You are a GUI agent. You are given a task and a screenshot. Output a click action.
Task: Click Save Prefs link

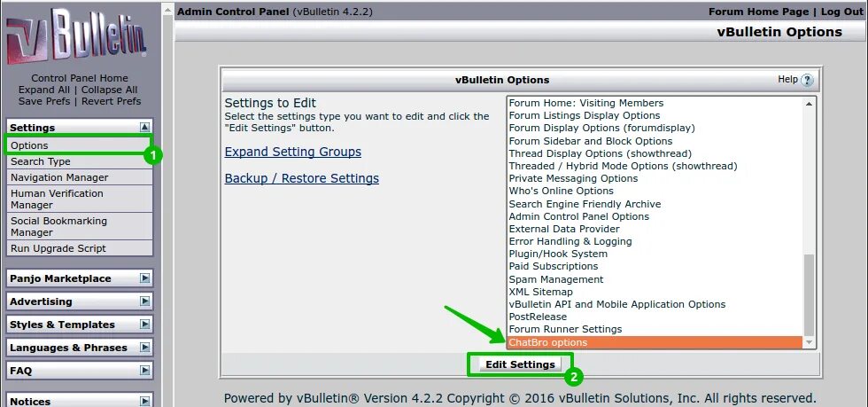click(x=44, y=101)
